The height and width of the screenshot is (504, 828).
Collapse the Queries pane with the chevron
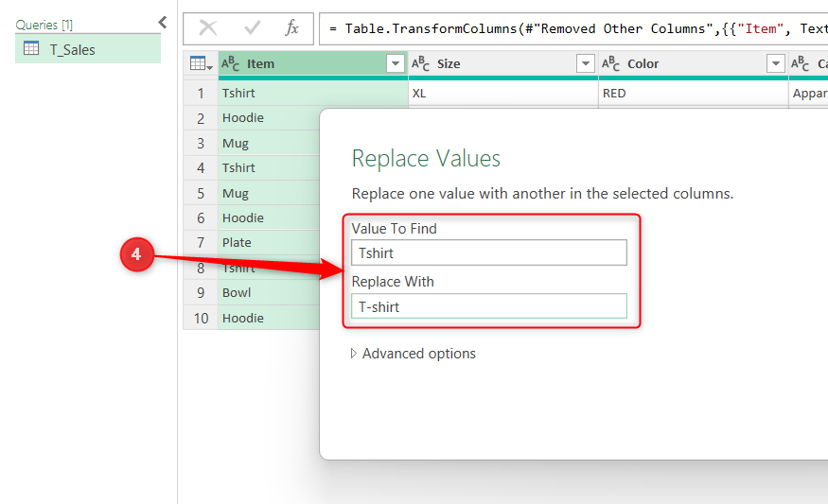click(x=163, y=23)
